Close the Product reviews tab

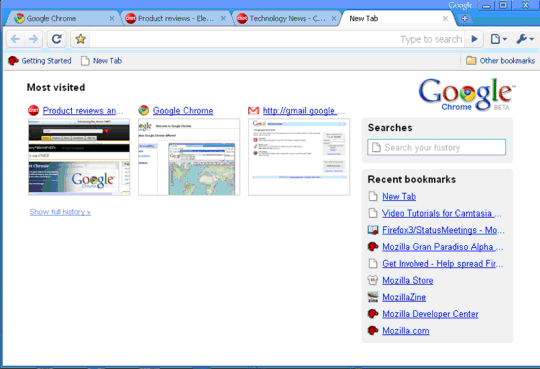pyautogui.click(x=223, y=19)
